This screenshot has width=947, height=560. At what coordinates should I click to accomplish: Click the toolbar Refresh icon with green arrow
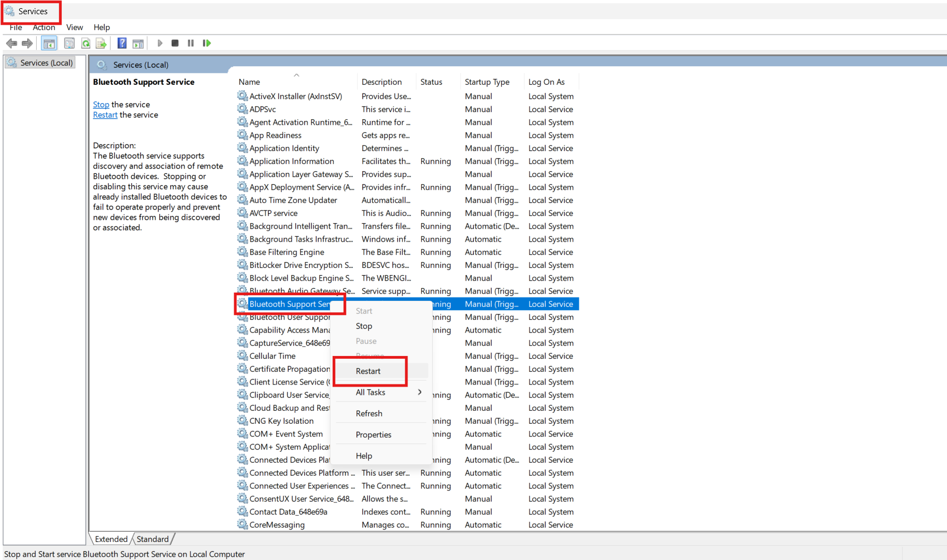86,43
